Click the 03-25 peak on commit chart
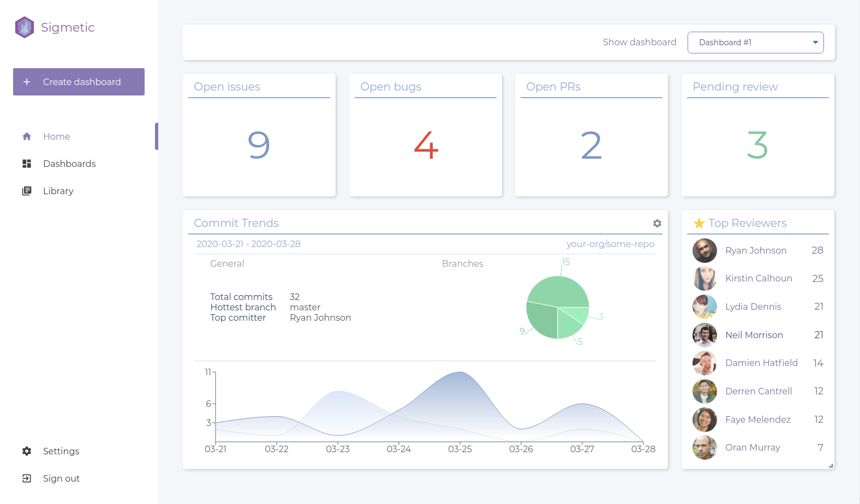 (x=461, y=373)
